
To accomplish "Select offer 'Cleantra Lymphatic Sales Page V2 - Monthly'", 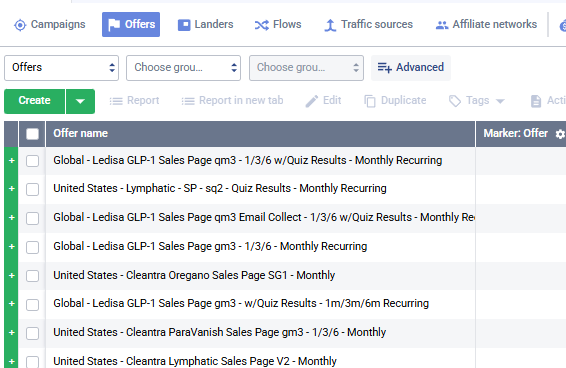I will tap(195, 361).
